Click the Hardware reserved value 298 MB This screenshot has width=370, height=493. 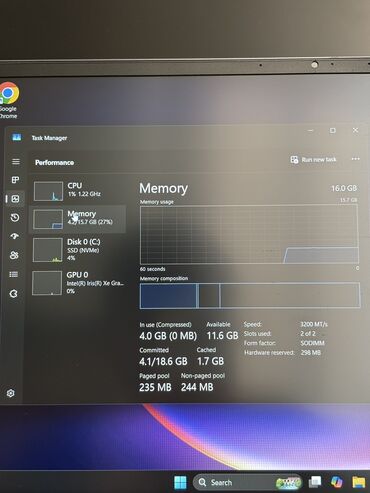311,352
